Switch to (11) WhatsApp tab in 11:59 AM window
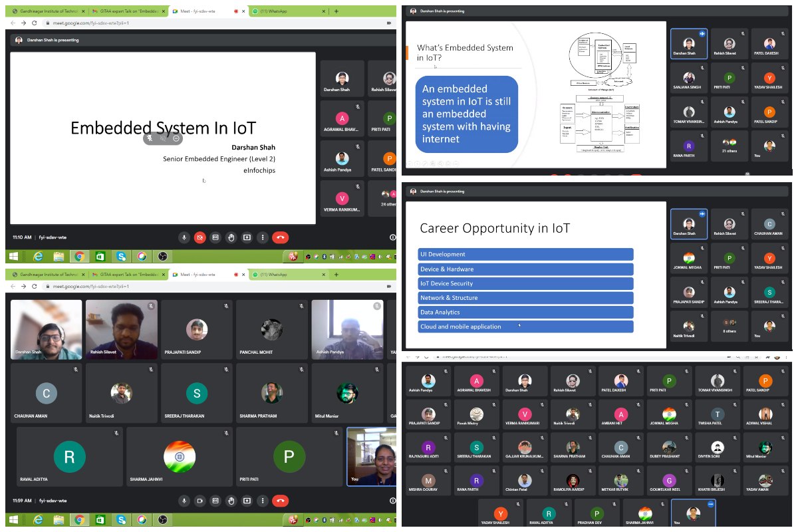The width and height of the screenshot is (798, 532). (288, 274)
